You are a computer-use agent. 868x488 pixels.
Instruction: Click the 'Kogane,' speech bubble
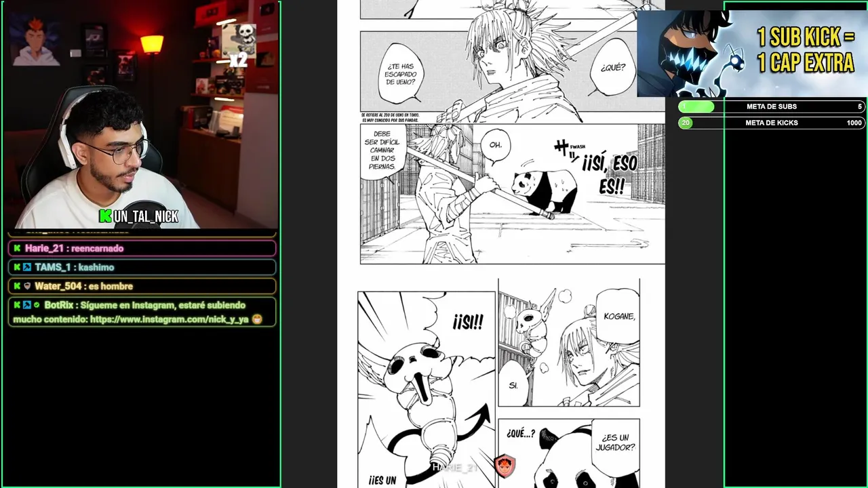(x=618, y=317)
